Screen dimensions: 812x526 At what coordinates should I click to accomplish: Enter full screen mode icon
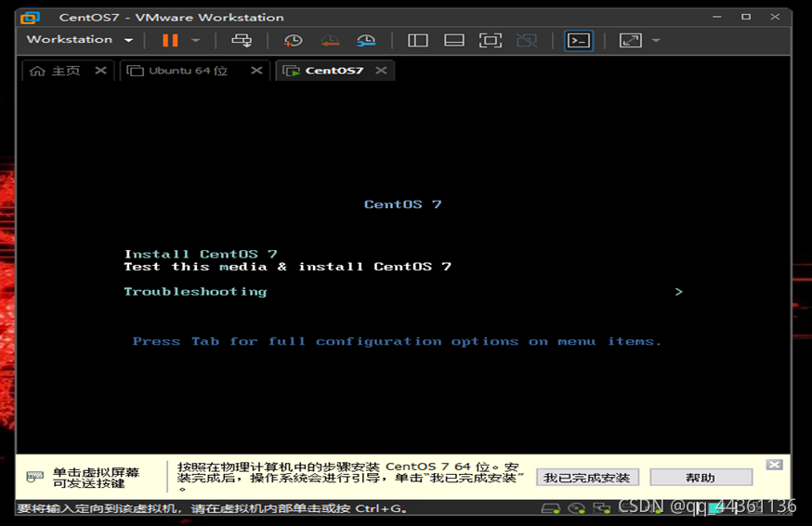(x=491, y=40)
